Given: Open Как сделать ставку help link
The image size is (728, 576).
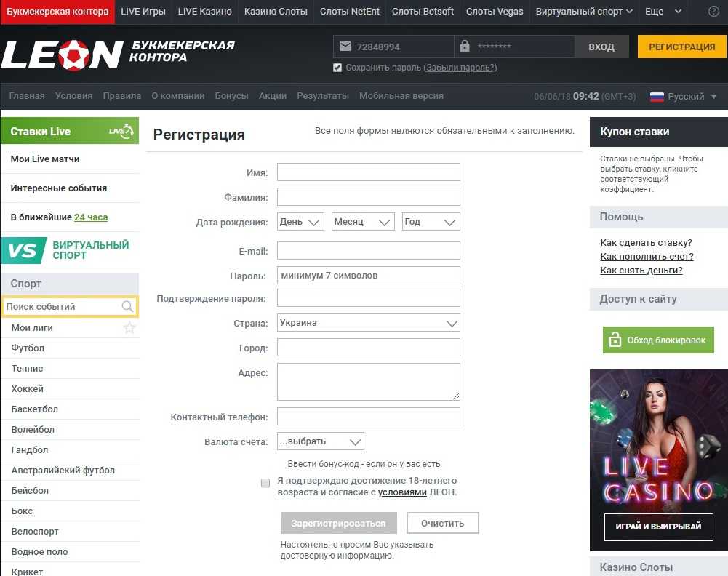Looking at the screenshot, I should point(646,243).
